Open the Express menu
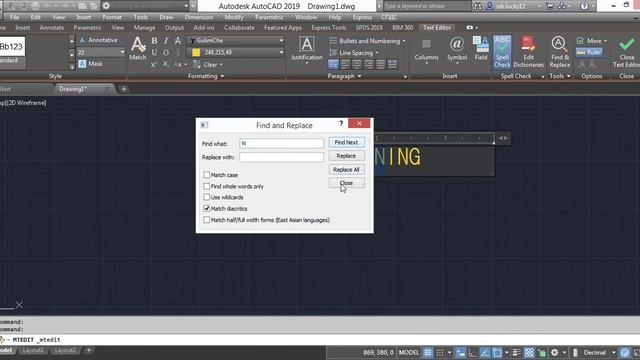The image size is (640, 360). pyautogui.click(x=362, y=17)
